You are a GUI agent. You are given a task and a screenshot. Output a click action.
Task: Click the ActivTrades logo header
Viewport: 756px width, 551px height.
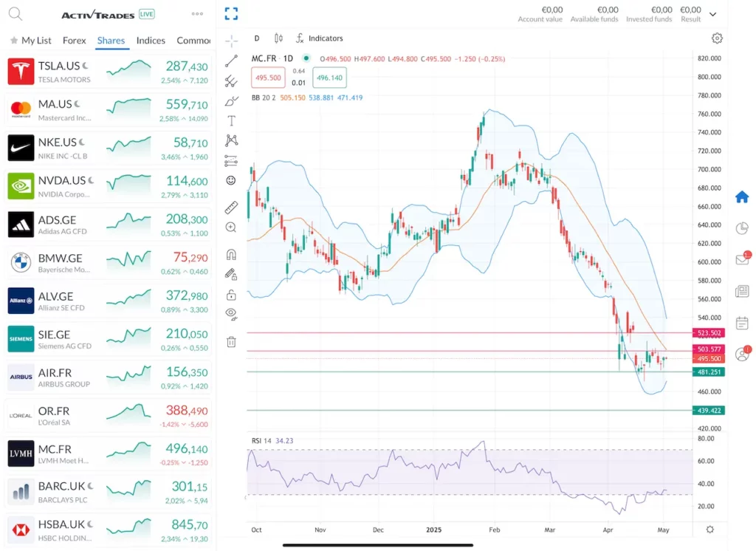(x=98, y=15)
